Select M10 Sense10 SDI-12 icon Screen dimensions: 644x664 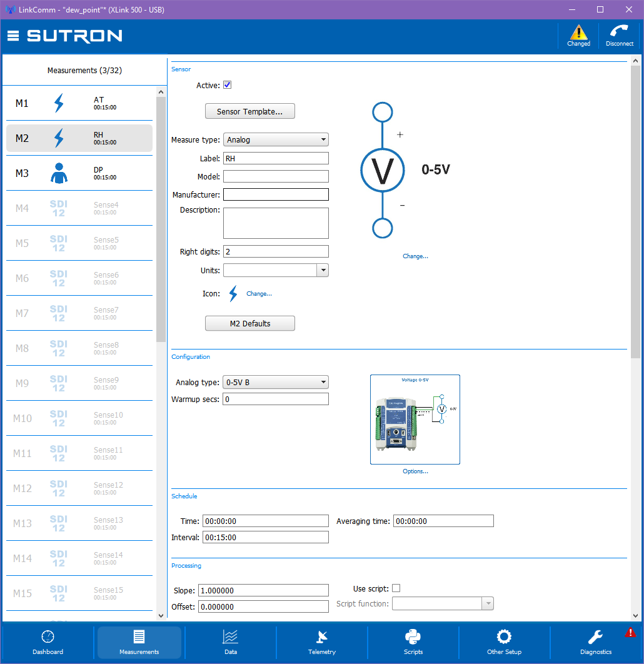point(58,418)
